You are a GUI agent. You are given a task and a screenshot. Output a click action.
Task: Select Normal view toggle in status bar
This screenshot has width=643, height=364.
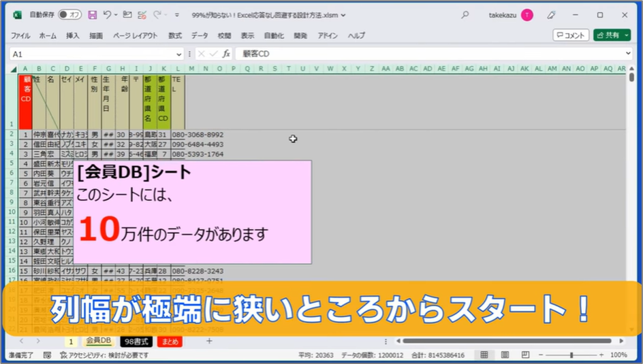tap(484, 355)
